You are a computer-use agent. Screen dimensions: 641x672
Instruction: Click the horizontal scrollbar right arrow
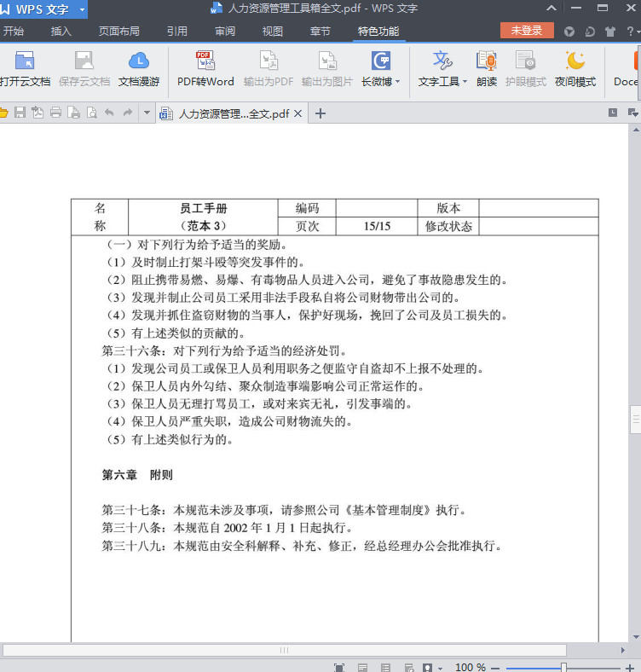[622, 650]
